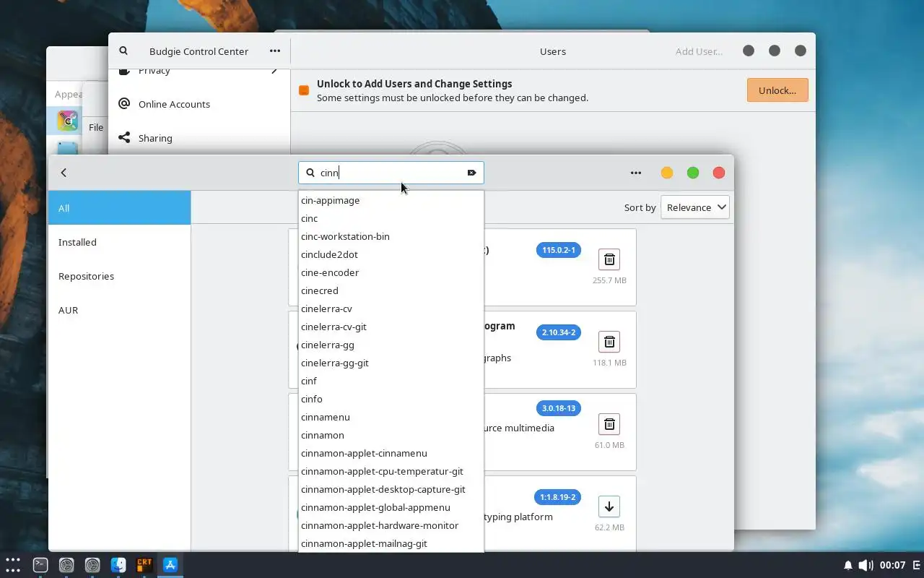
Task: Install the package with version 1:1.8.19-2
Action: coord(609,506)
